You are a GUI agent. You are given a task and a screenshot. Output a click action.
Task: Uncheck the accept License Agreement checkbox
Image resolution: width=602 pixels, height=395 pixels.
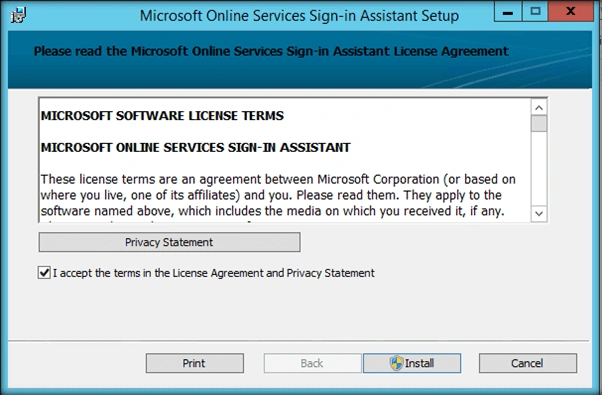pos(44,273)
